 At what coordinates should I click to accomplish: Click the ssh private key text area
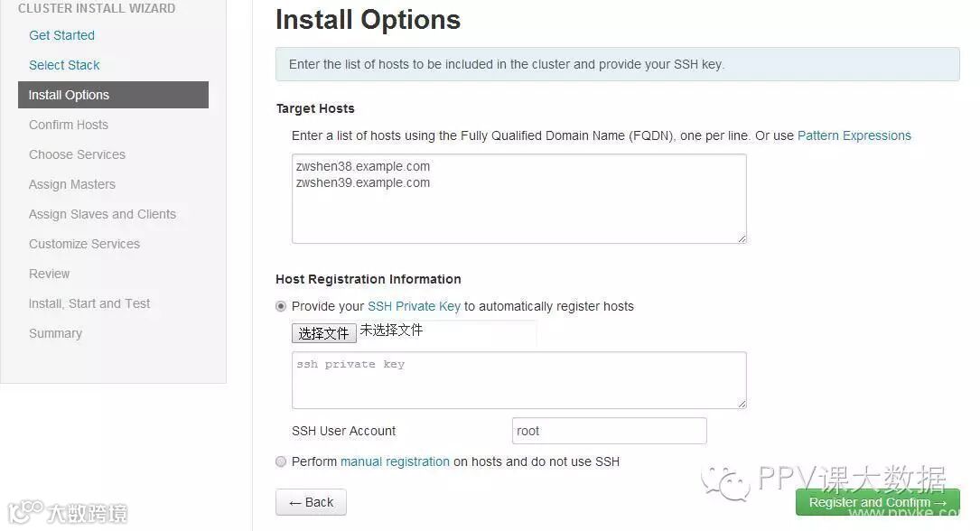click(518, 380)
